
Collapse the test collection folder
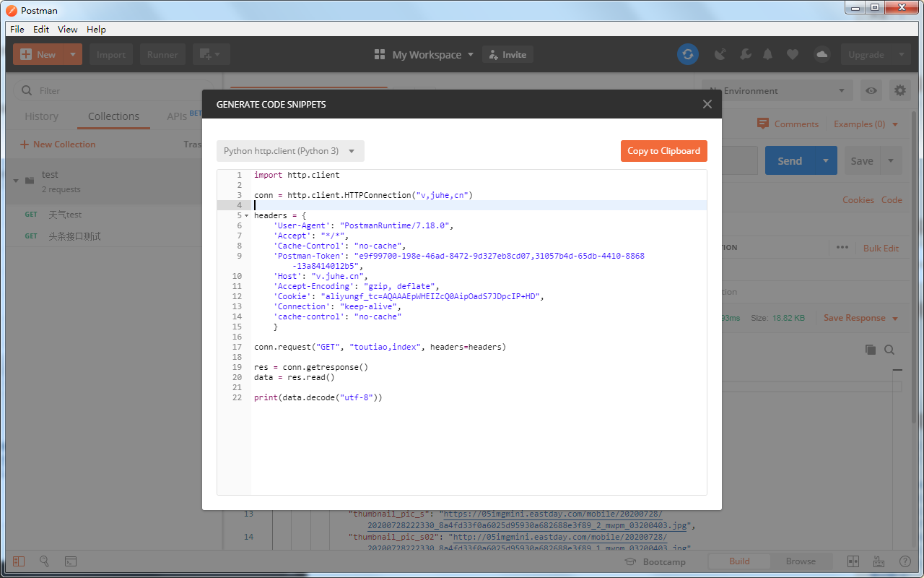pyautogui.click(x=16, y=180)
